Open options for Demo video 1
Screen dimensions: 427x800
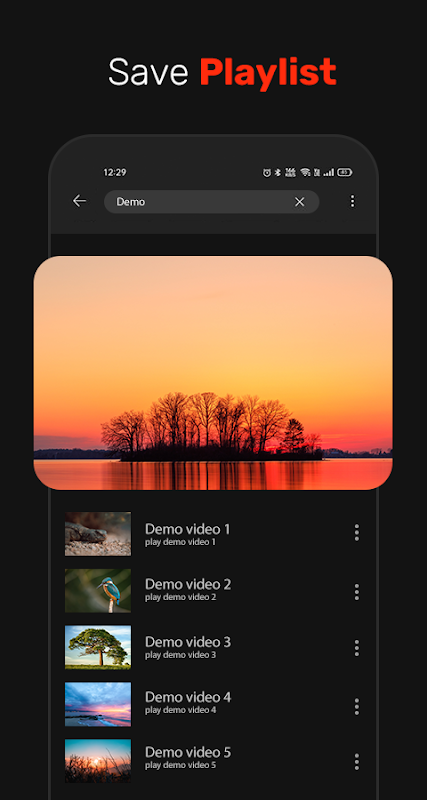point(357,532)
